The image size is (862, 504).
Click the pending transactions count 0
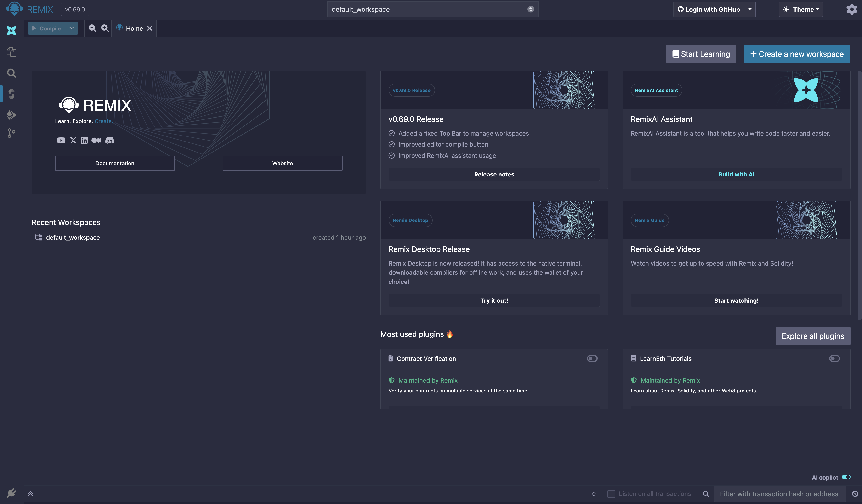point(594,494)
